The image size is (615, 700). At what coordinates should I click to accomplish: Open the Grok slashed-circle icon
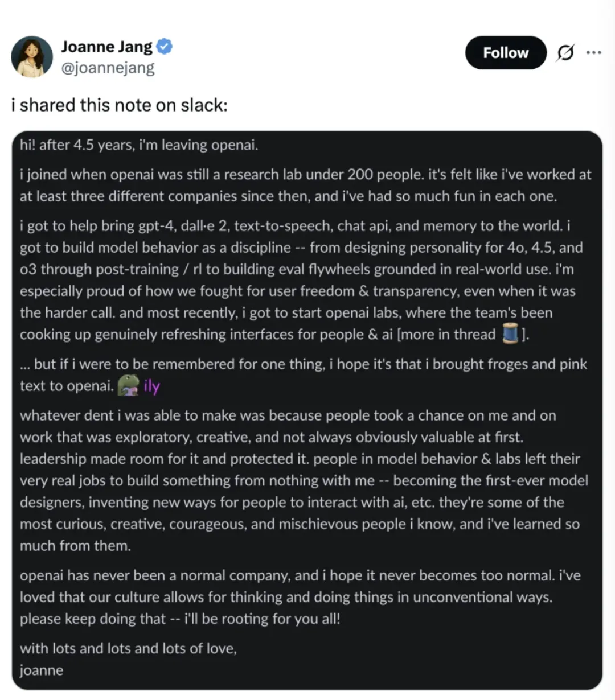pos(565,53)
